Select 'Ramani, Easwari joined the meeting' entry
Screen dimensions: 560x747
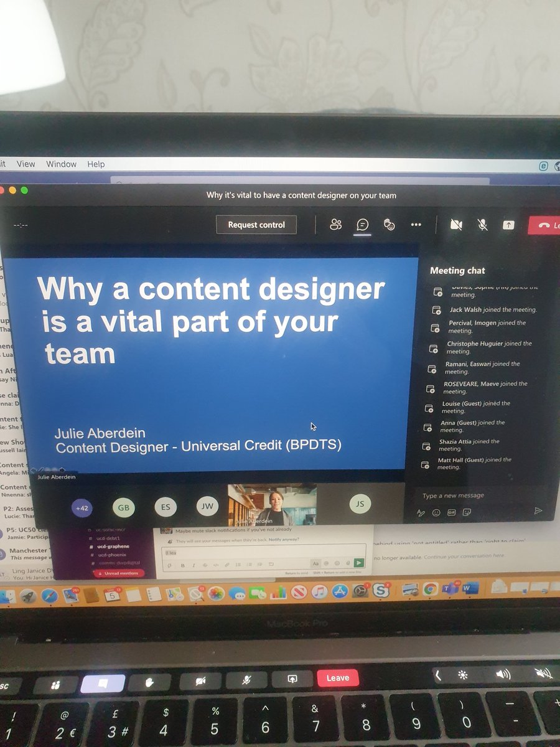[474, 367]
